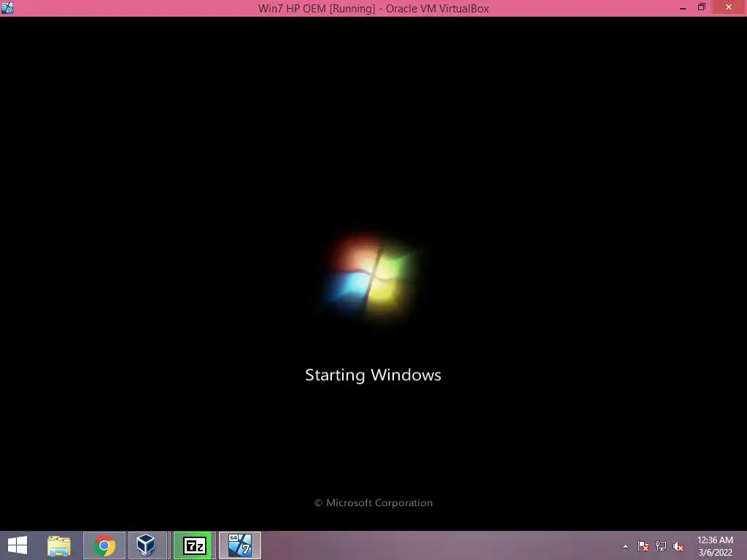Launch Google Chrome from the taskbar
747x560 pixels.
pyautogui.click(x=104, y=545)
